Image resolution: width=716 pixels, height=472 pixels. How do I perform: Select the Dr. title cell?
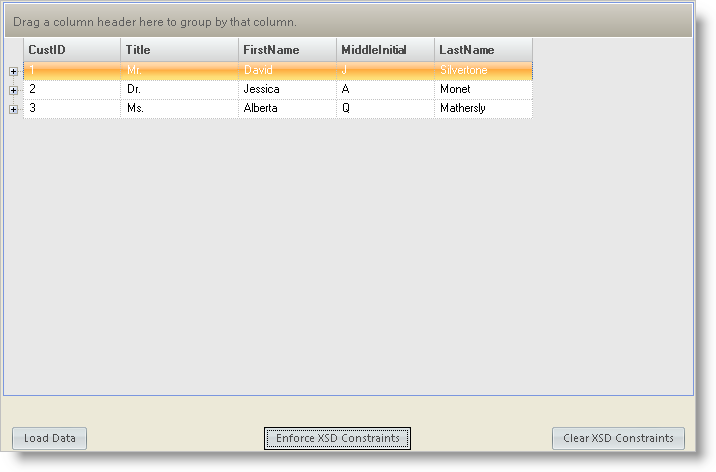point(179,90)
